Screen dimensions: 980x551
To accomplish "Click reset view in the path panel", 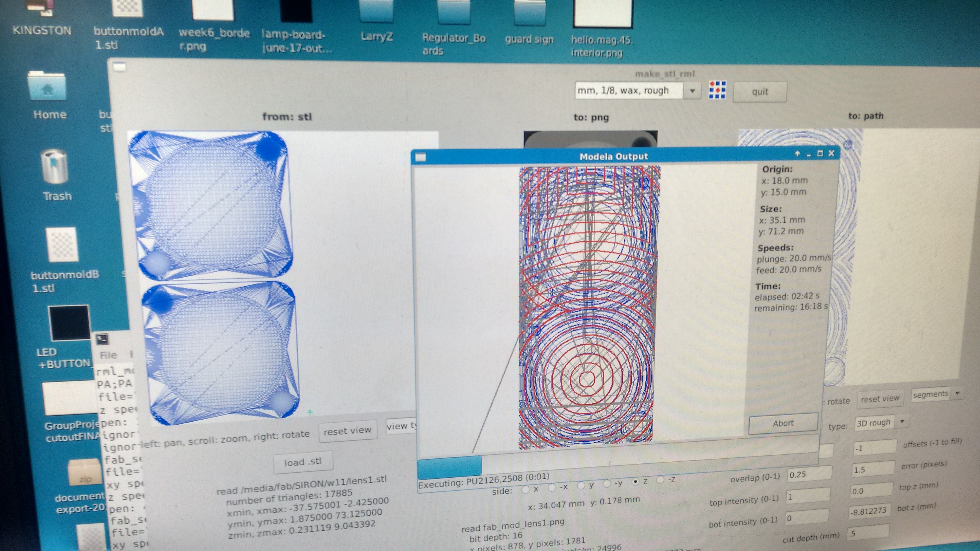I will [x=880, y=399].
